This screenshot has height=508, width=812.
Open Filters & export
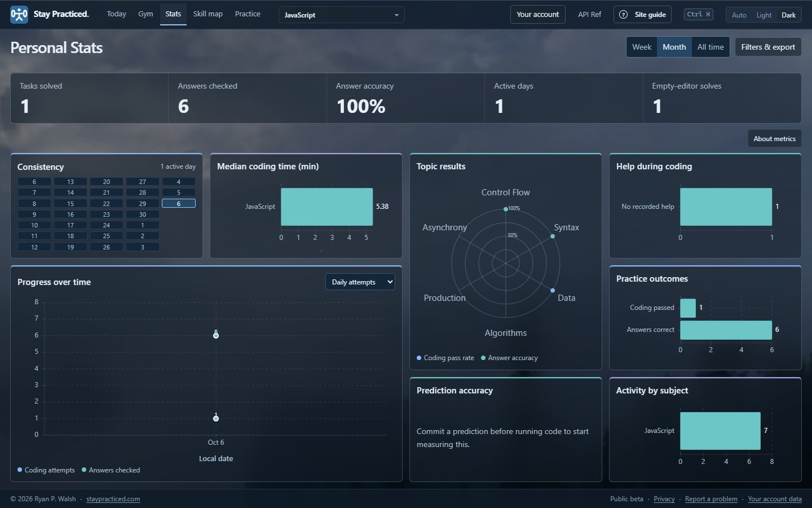click(x=768, y=47)
